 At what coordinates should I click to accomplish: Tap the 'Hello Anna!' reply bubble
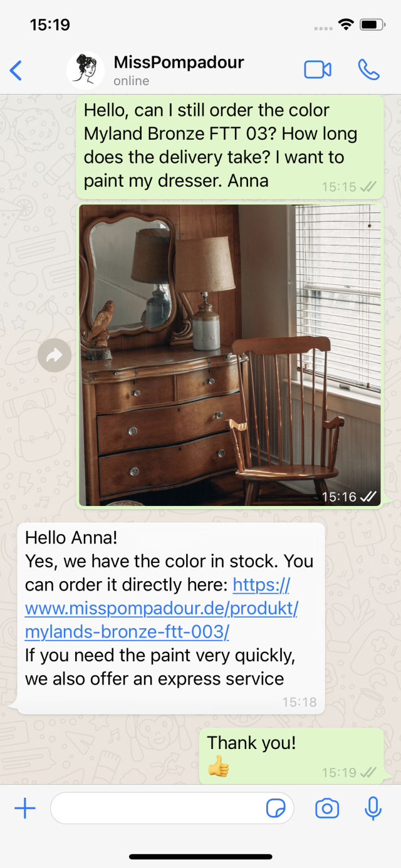pos(170,618)
